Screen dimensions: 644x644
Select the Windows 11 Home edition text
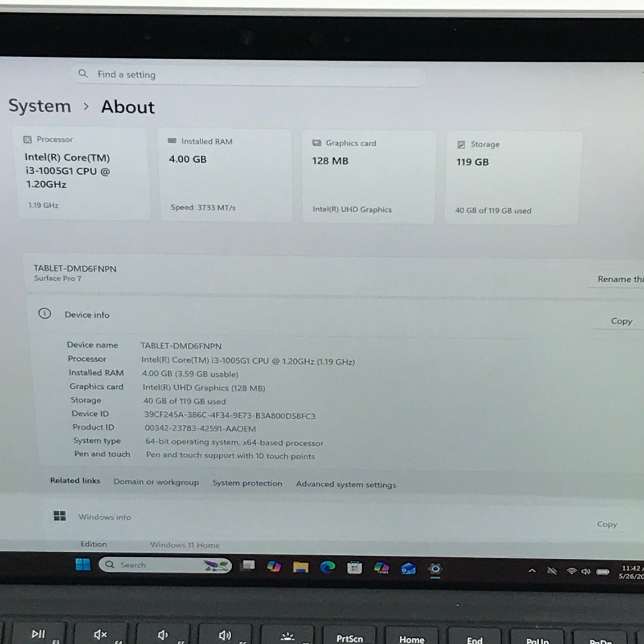coord(185,545)
